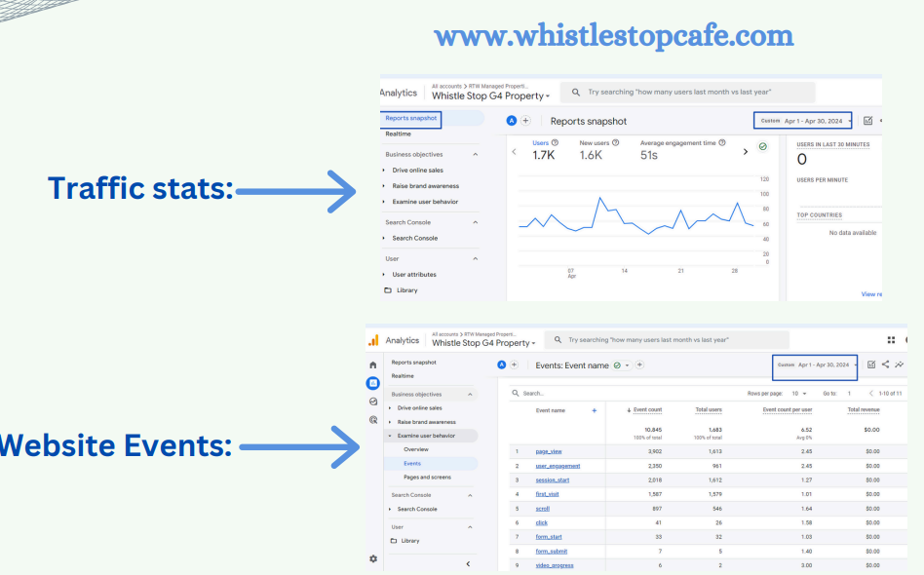Image resolution: width=924 pixels, height=575 pixels.
Task: Add dimension plus beside Event name column
Action: (594, 410)
